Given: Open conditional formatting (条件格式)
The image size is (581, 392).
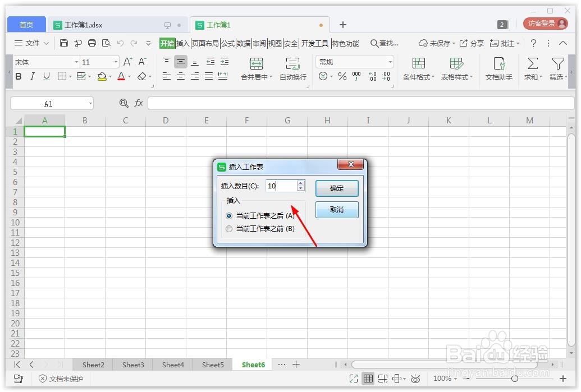Looking at the screenshot, I should pyautogui.click(x=418, y=68).
